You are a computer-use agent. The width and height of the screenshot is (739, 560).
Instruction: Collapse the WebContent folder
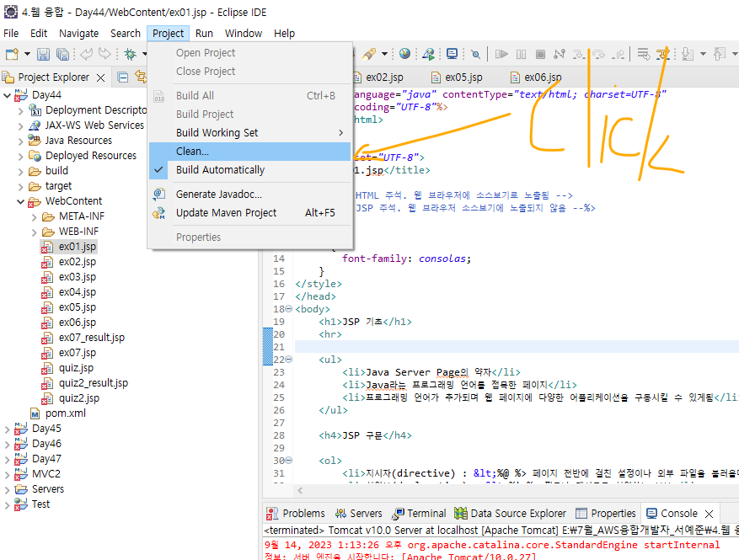(21, 201)
